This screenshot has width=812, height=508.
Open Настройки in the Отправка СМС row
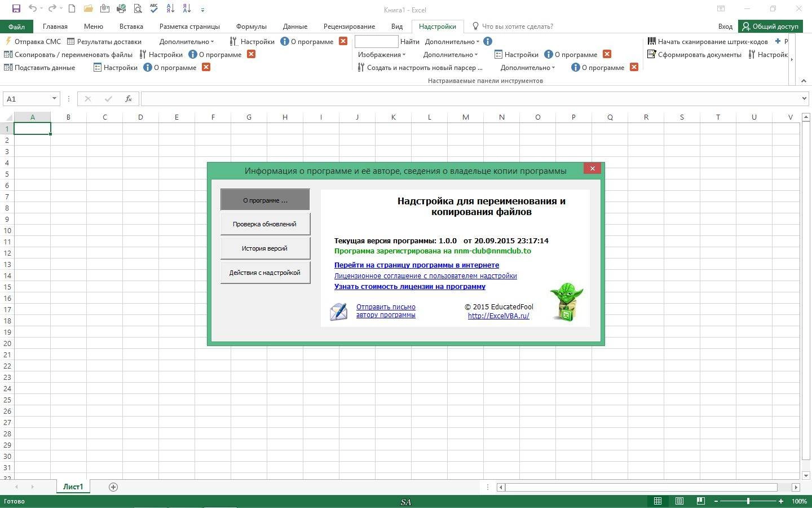(252, 41)
